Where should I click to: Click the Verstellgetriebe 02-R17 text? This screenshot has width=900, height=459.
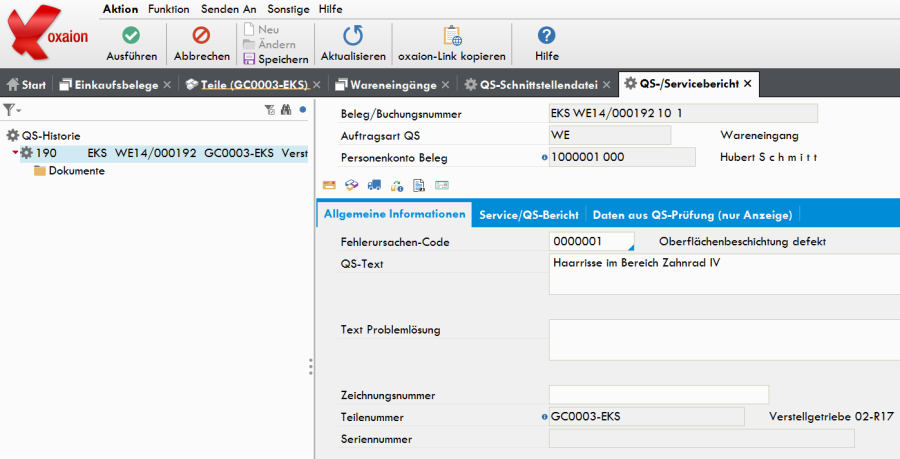[x=831, y=417]
